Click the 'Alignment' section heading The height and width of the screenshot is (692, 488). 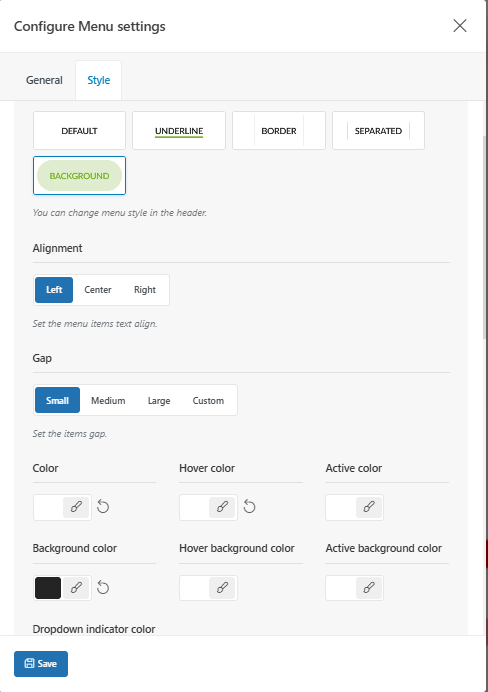(x=57, y=248)
